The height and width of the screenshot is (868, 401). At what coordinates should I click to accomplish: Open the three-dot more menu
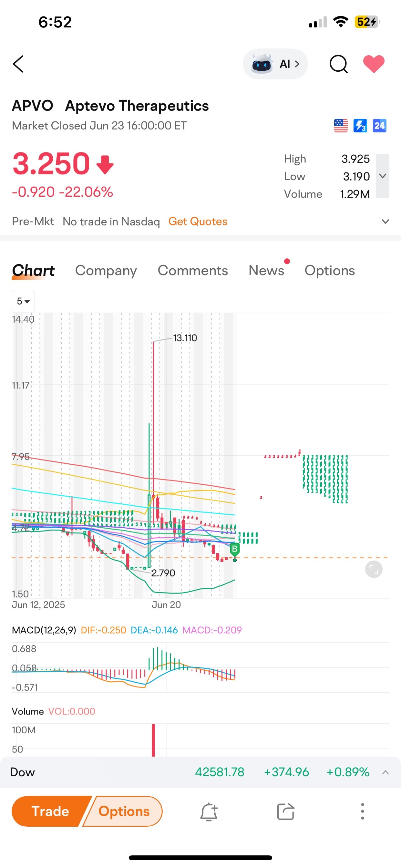click(x=362, y=811)
